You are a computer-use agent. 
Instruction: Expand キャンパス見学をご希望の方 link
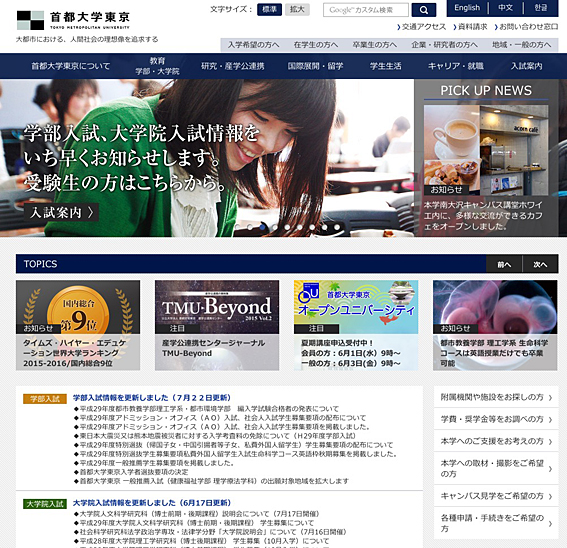tap(496, 496)
